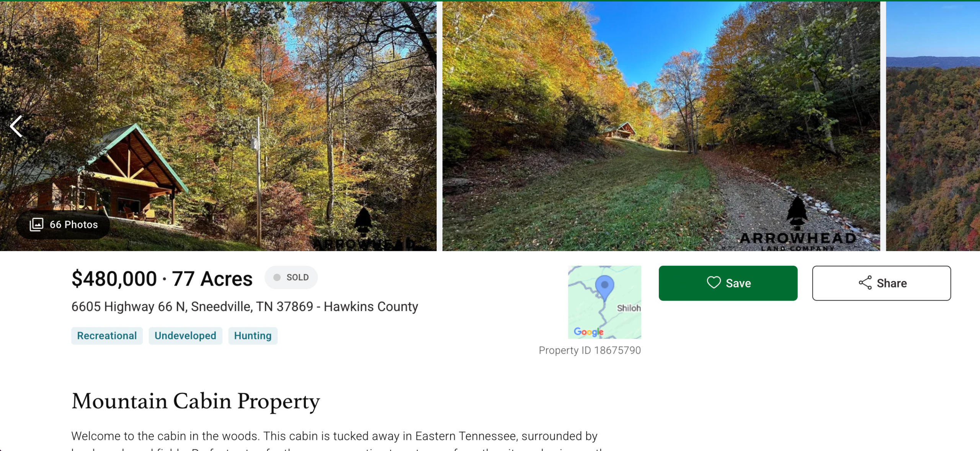Click the Google logo on map

(588, 332)
